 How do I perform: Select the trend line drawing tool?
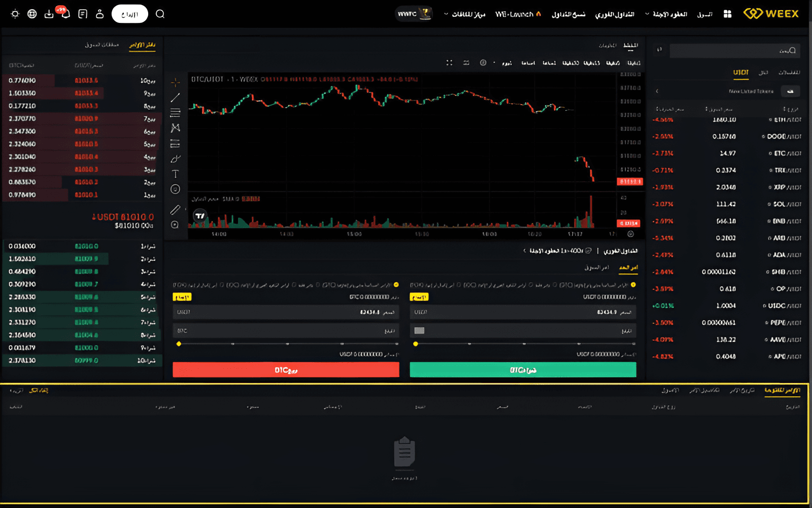[176, 98]
